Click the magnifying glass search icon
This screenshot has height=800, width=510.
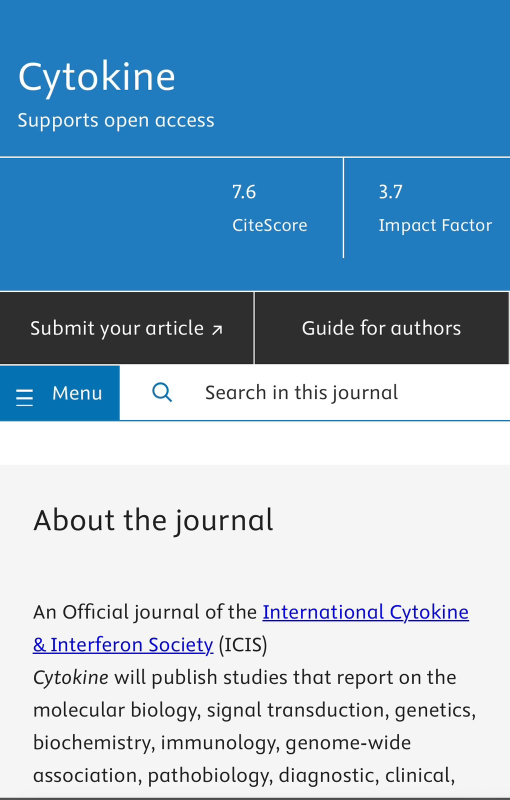coord(162,393)
